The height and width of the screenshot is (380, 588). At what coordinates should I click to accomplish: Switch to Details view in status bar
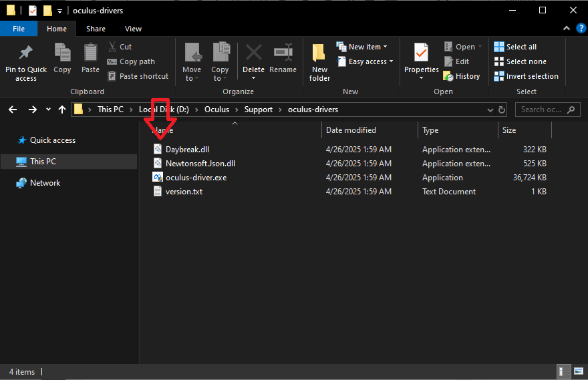point(564,371)
